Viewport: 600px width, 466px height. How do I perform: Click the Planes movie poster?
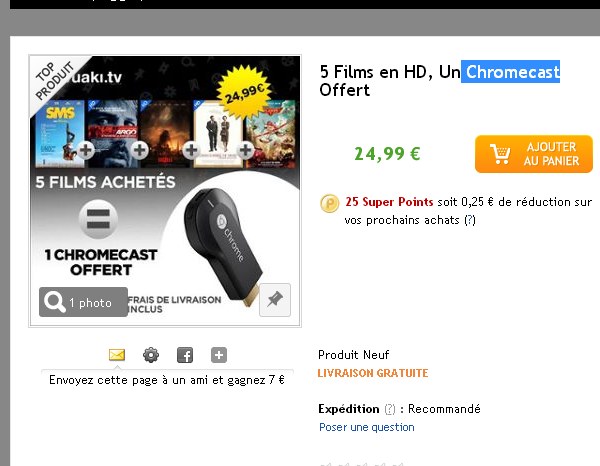point(271,134)
